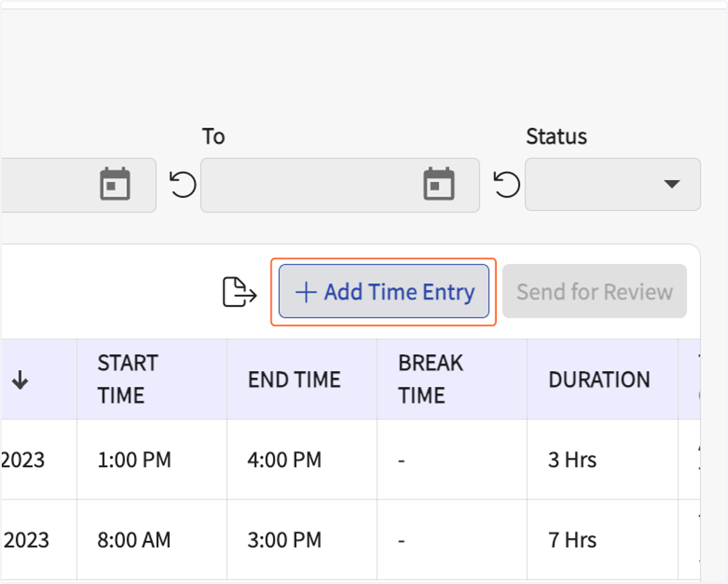Screen dimensions: 728x584
Task: Select the 3 Hrs duration cell
Action: (x=602, y=460)
